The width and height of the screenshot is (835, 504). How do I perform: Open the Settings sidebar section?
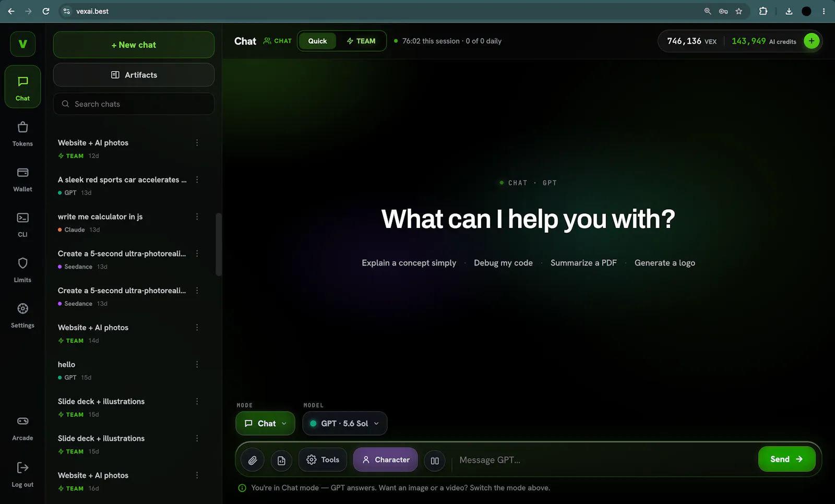pos(22,315)
